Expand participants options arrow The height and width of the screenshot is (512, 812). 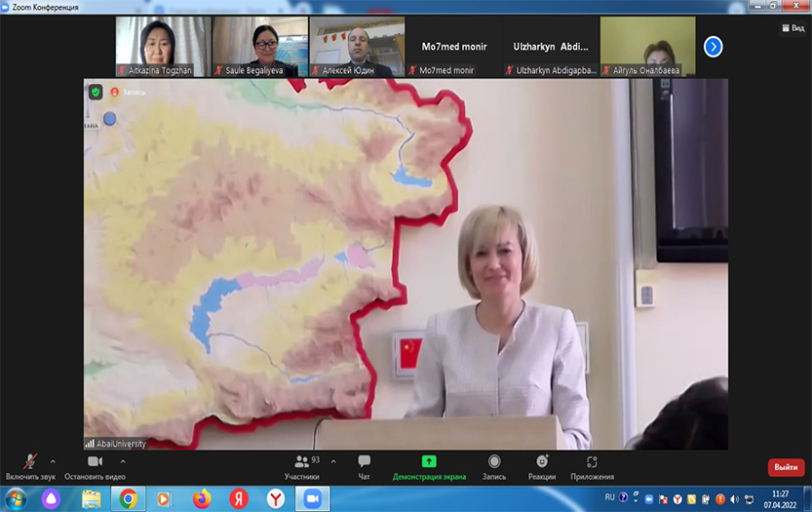pos(333,461)
